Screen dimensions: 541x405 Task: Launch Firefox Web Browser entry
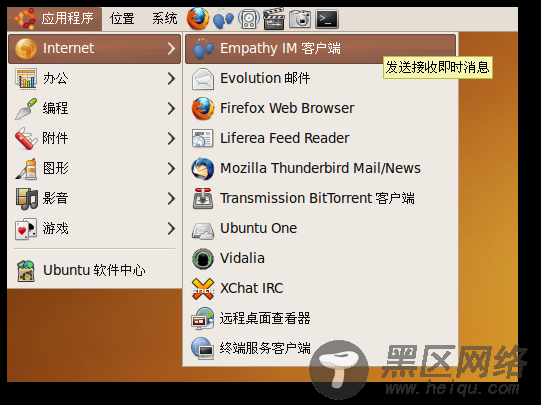(321, 108)
